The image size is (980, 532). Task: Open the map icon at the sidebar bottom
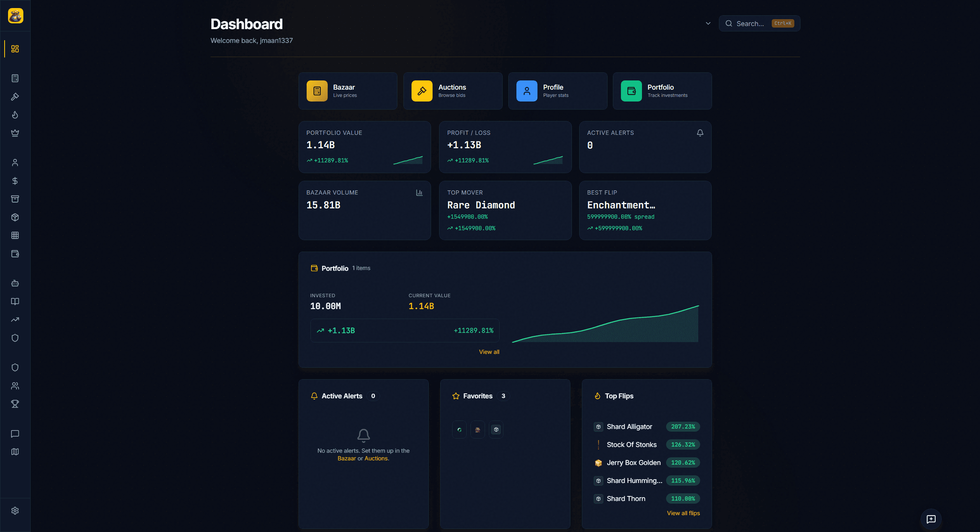15,452
